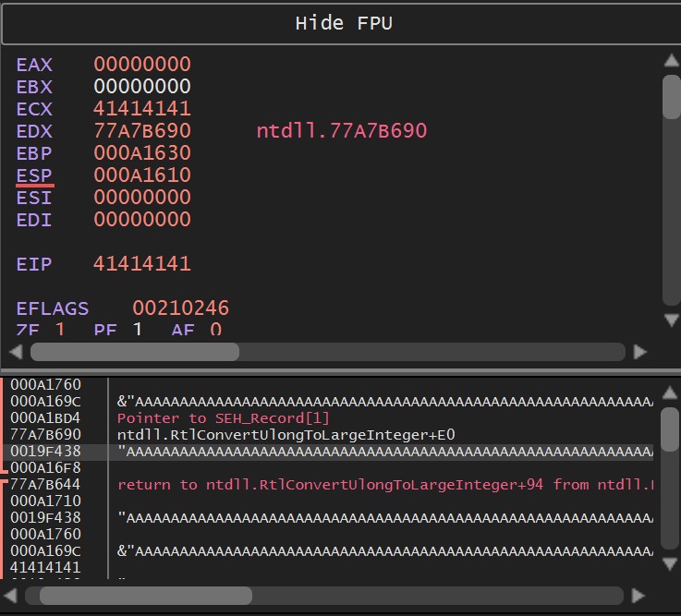Viewport: 681px width, 616px height.
Task: Select the EFLAGS value 00210246
Action: click(x=180, y=308)
